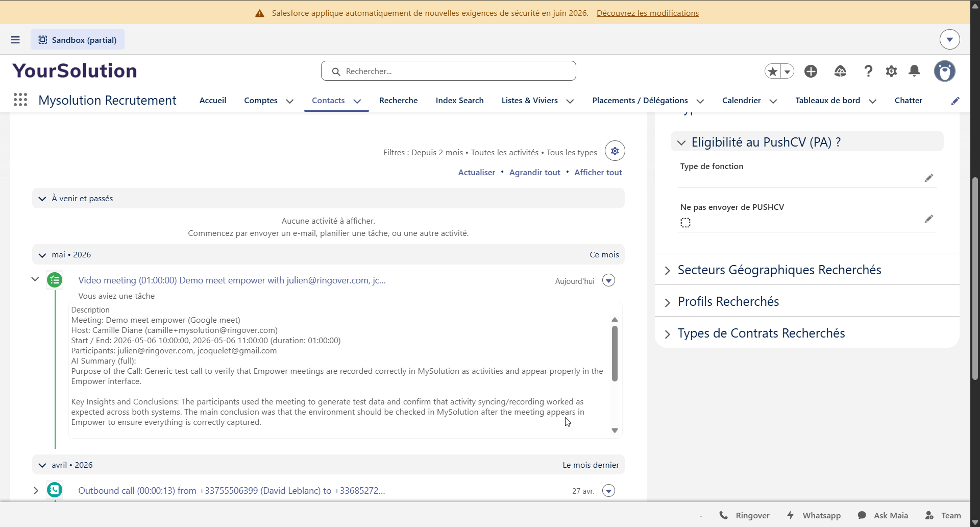
Task: Open the favorites list dropdown arrow
Action: 788,71
